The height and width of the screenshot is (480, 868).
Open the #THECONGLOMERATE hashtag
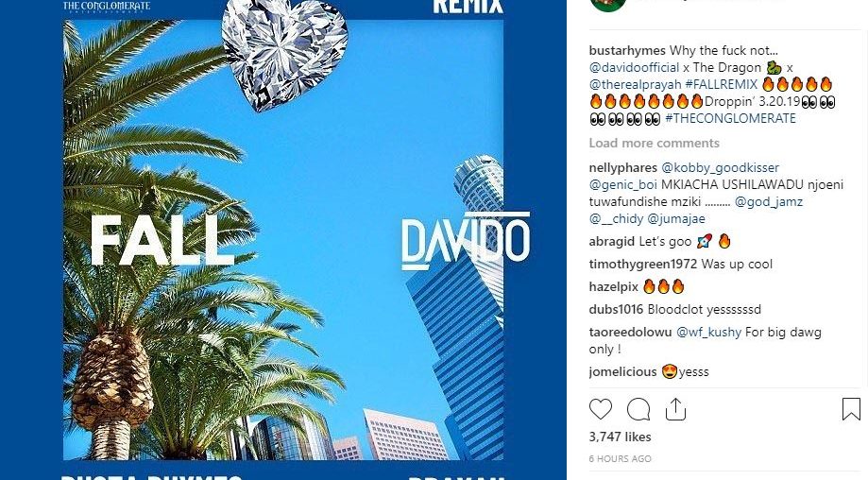[x=730, y=118]
